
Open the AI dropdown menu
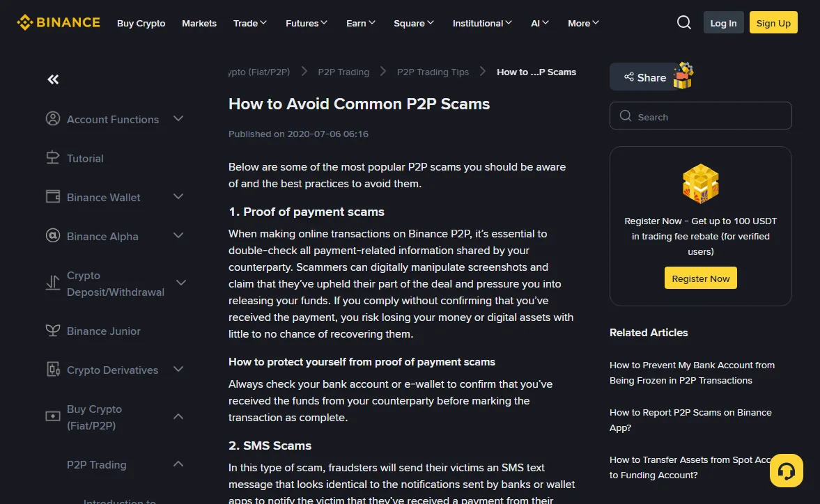(540, 23)
